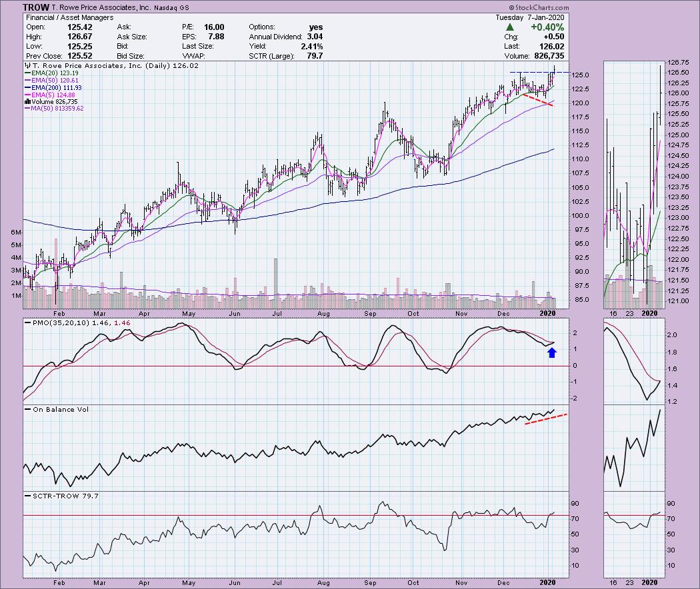Click the Yield value 2.41%

(311, 47)
